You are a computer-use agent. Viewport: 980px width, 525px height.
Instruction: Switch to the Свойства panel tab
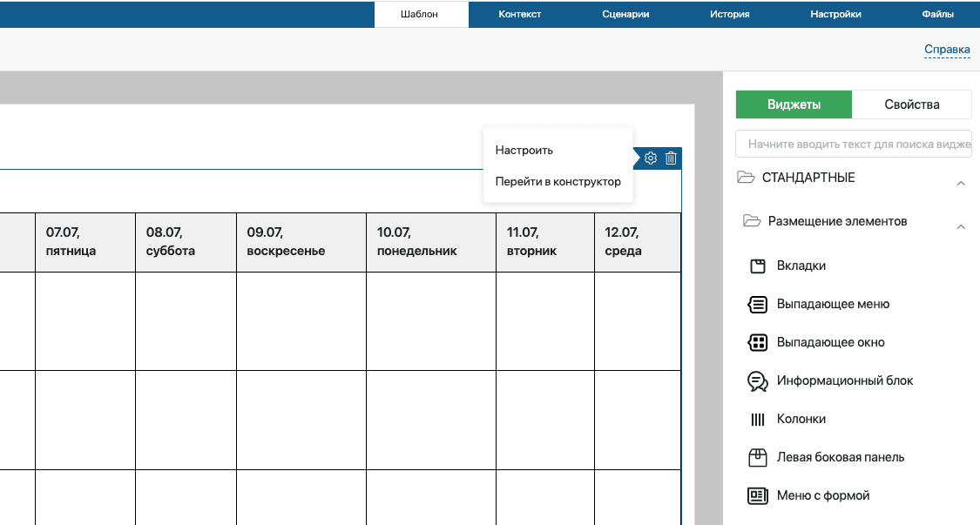(912, 104)
